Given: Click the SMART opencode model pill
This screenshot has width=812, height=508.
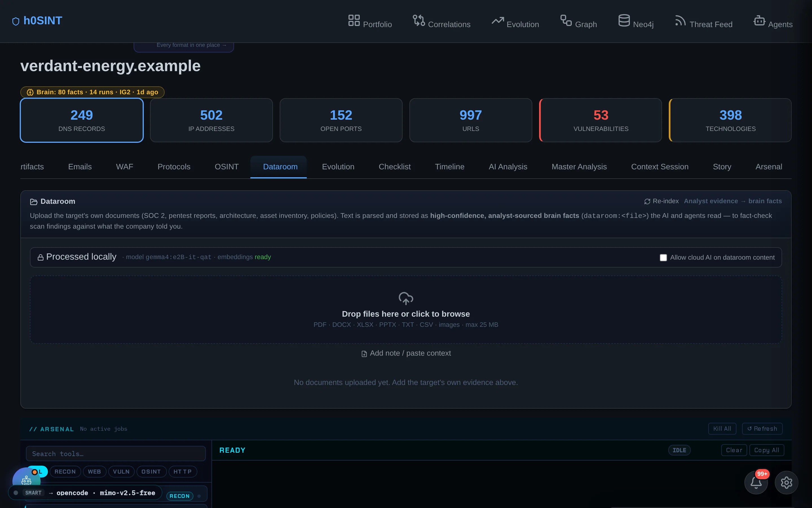Looking at the screenshot, I should (x=85, y=493).
